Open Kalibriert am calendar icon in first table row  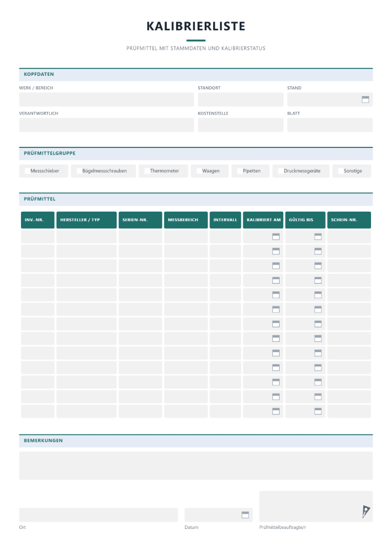click(276, 237)
